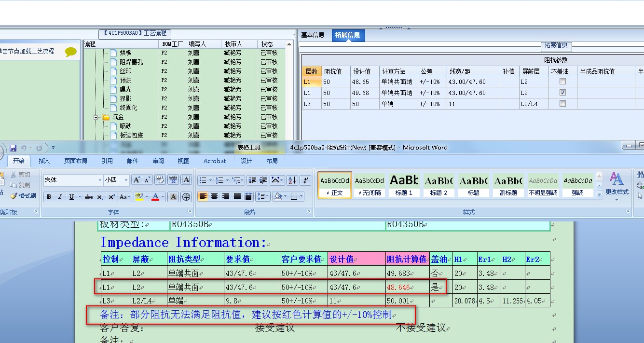Click the Character Shading icon
This screenshot has width=644, height=343.
coord(174,197)
